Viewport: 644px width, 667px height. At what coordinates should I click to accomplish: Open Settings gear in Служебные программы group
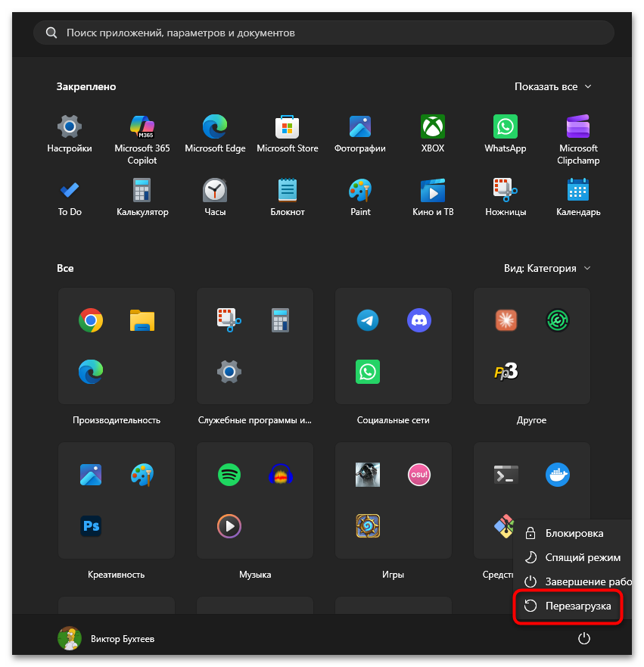pos(229,372)
